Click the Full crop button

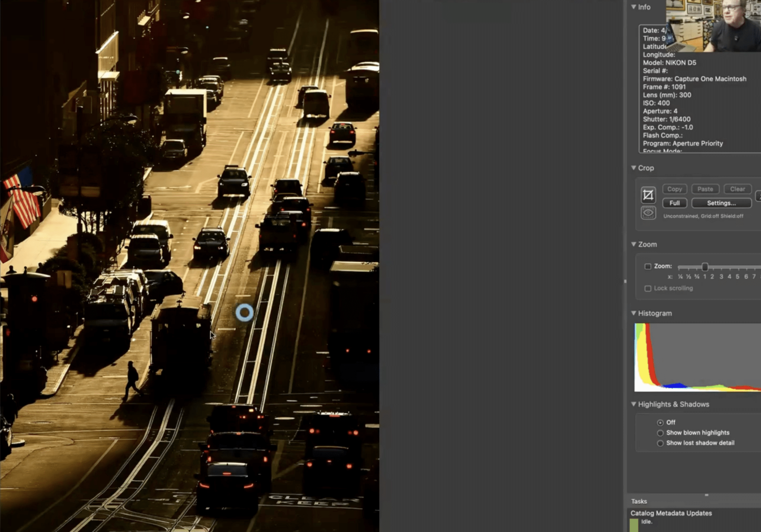tap(674, 203)
